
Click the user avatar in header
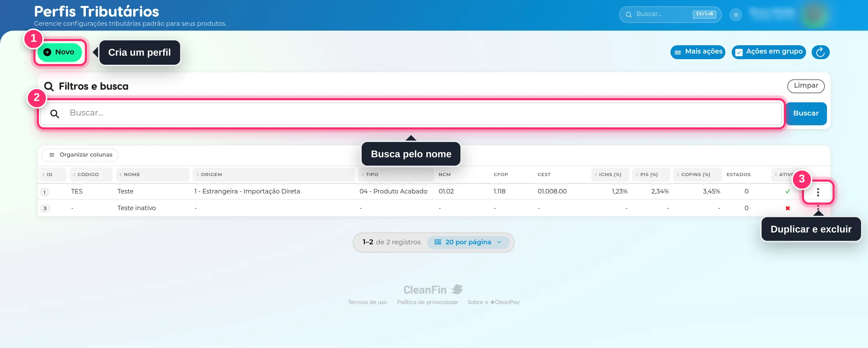[814, 15]
